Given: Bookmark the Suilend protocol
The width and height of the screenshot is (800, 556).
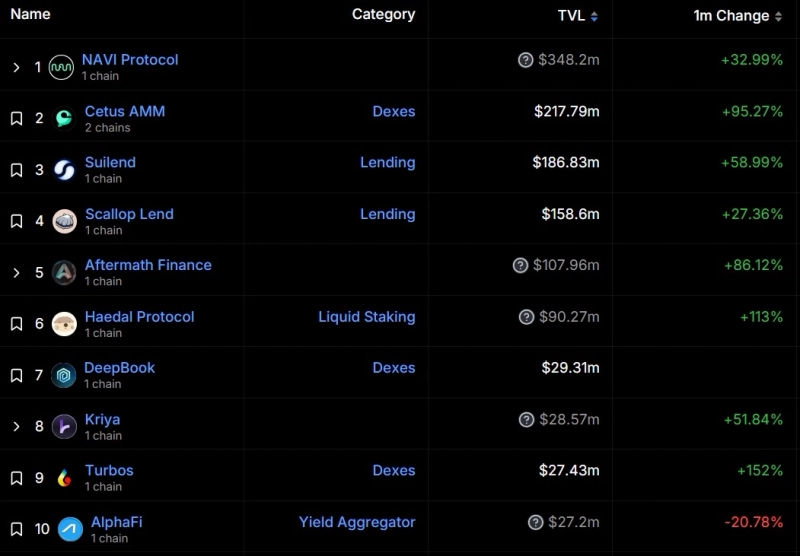Looking at the screenshot, I should pyautogui.click(x=16, y=170).
